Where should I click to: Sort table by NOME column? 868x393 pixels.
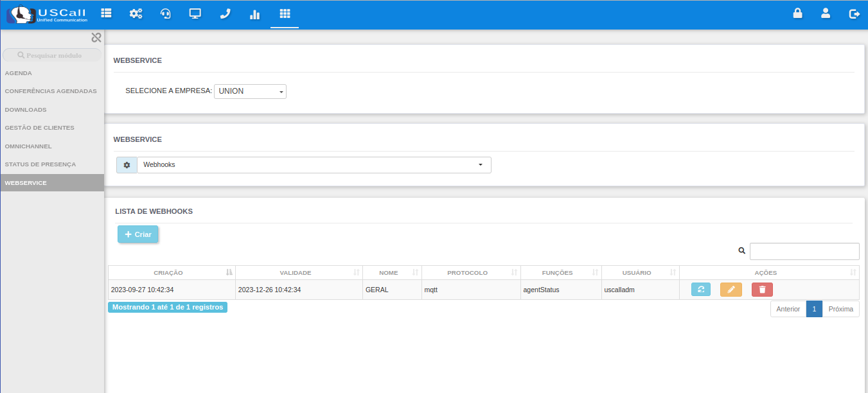392,273
